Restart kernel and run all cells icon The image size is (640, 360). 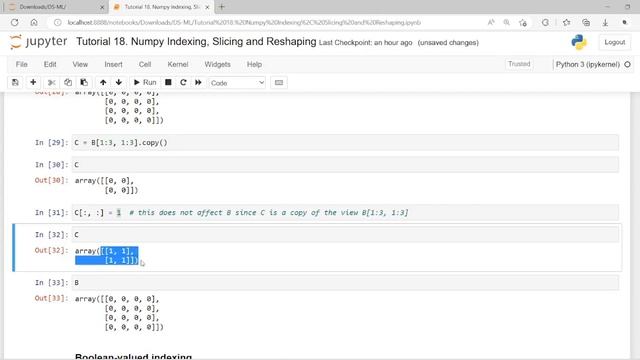coord(198,82)
